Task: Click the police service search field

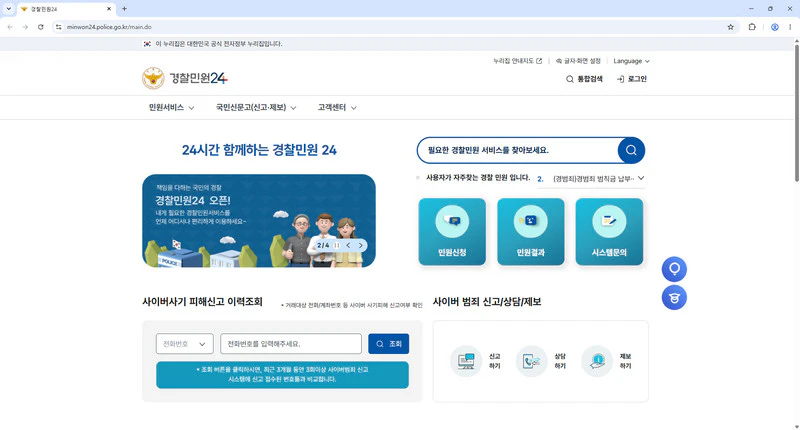Action: pyautogui.click(x=517, y=150)
